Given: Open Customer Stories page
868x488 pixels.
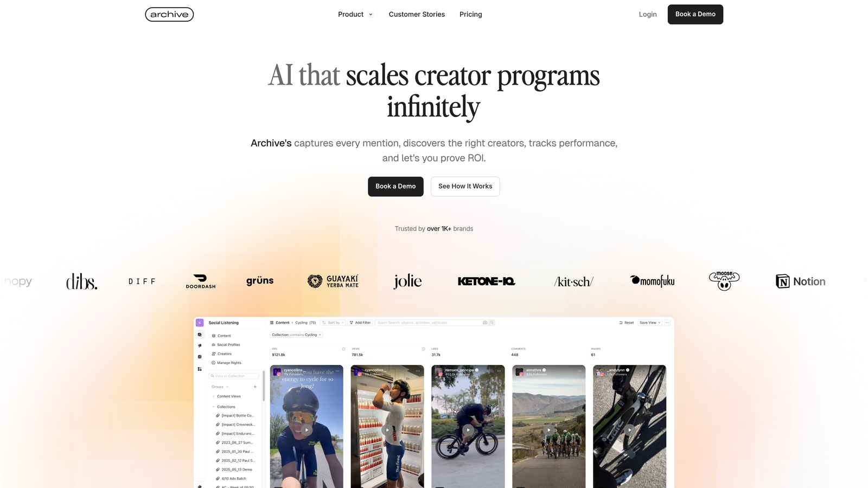Looking at the screenshot, I should 417,15.
